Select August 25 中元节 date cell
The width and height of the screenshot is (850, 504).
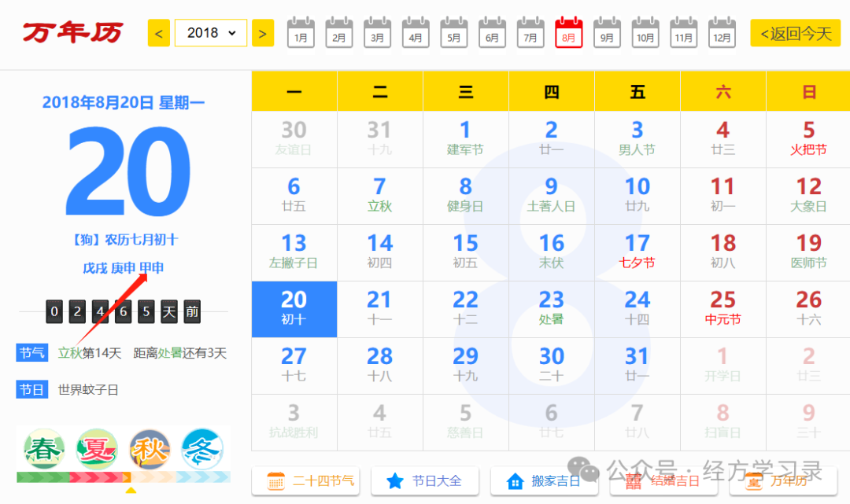coord(722,308)
